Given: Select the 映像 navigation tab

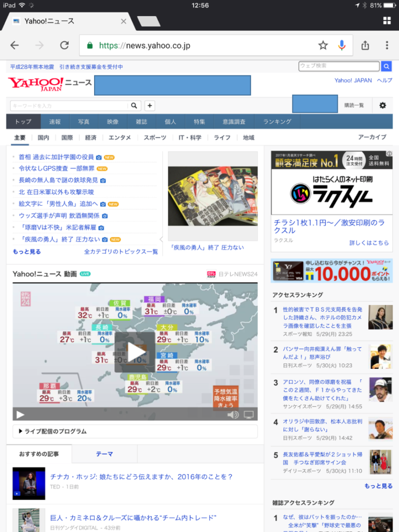Looking at the screenshot, I should pyautogui.click(x=113, y=122).
